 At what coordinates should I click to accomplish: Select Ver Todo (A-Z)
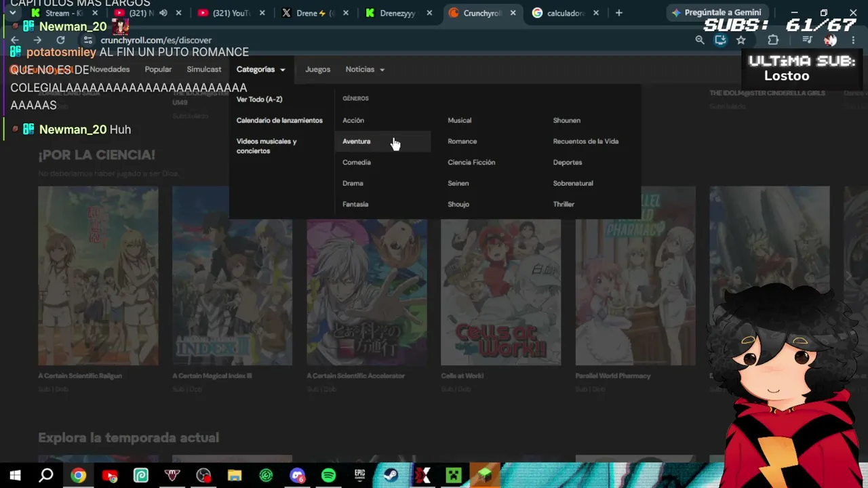[259, 99]
